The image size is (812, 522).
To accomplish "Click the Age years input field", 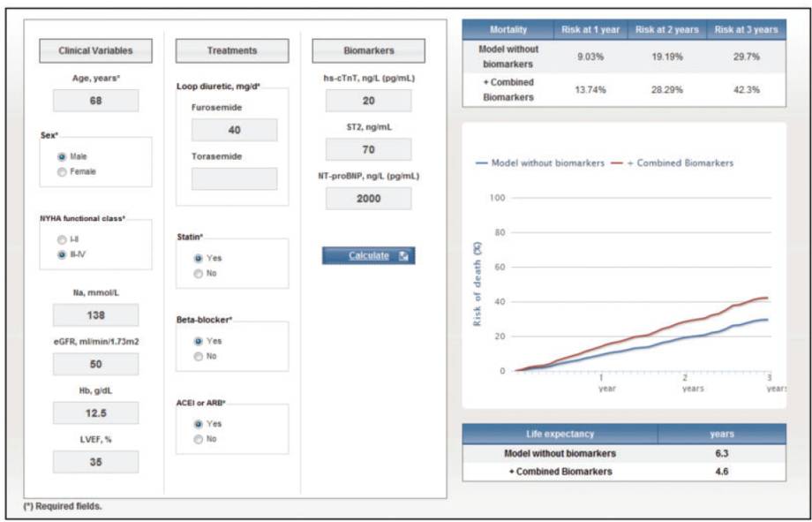I will click(x=95, y=101).
